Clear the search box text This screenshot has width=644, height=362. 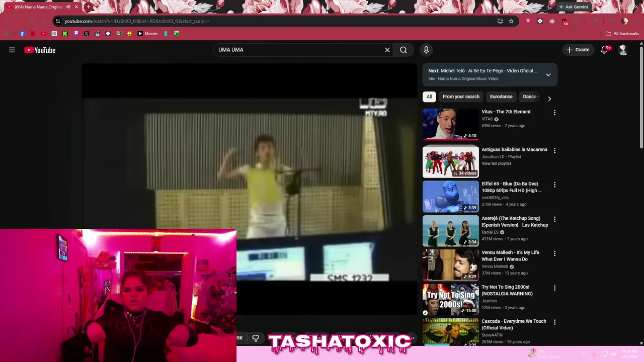[x=387, y=50]
